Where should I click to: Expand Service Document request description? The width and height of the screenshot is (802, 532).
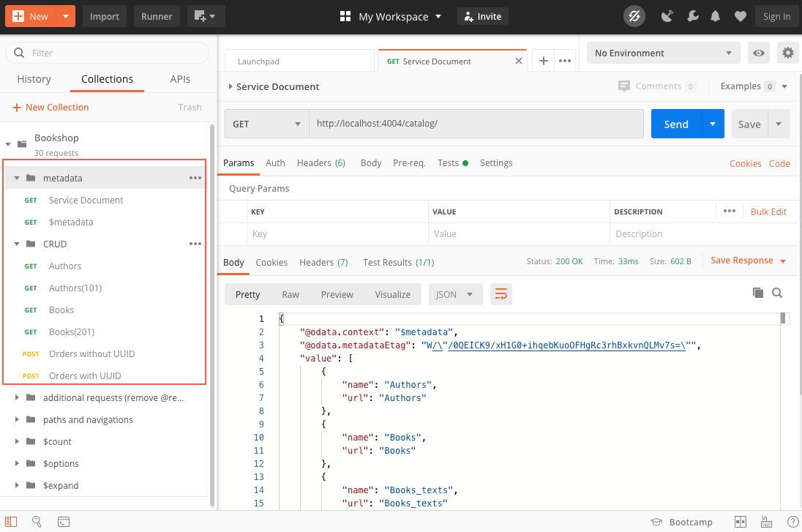point(231,86)
